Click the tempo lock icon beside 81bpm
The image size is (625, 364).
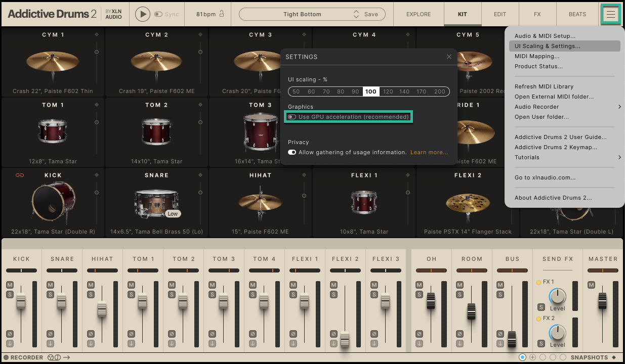click(x=222, y=14)
